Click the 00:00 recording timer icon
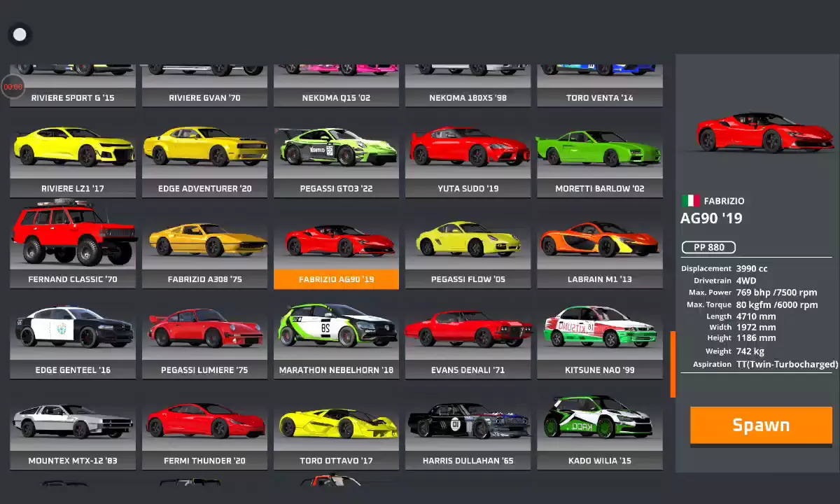 coord(13,87)
